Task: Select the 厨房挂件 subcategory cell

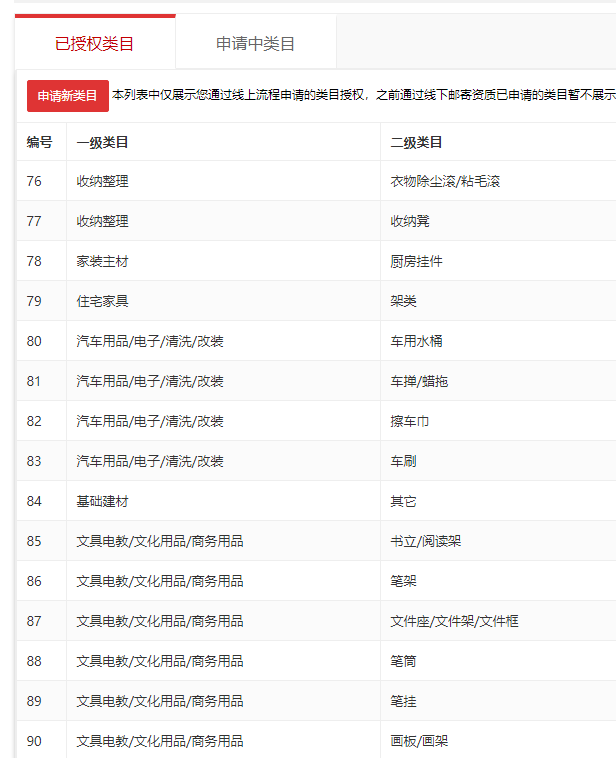Action: tap(416, 261)
